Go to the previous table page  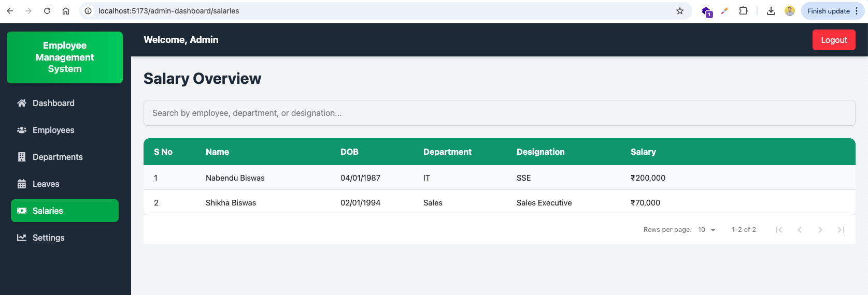(800, 230)
